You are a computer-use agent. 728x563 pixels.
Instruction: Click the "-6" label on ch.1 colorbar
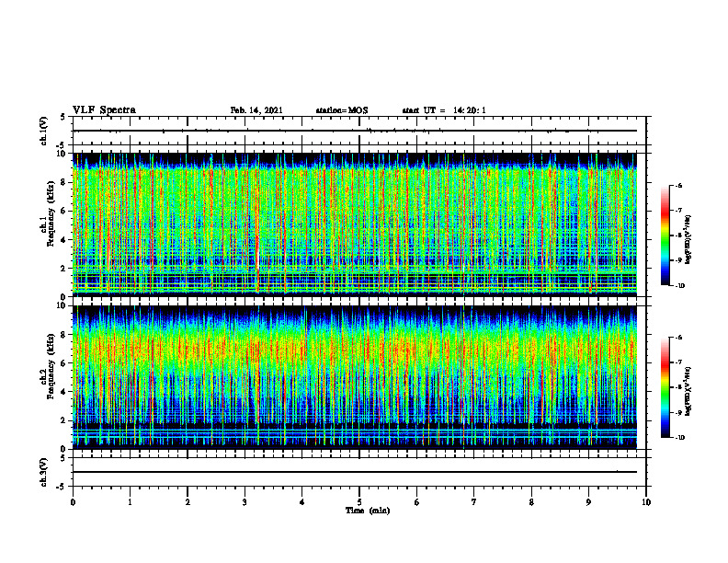pos(678,185)
